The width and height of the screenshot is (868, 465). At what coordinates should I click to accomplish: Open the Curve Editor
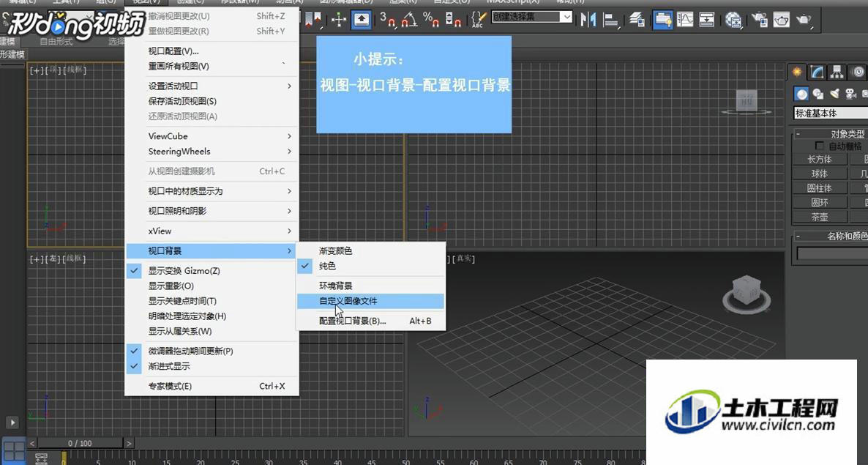(685, 20)
